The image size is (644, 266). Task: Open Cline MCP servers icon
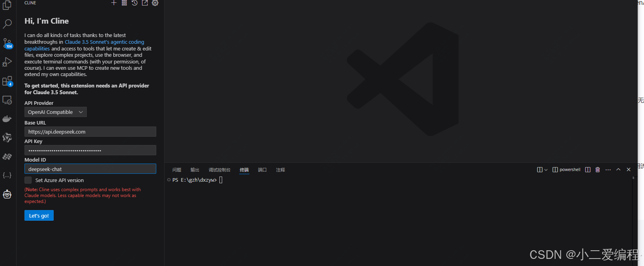pyautogui.click(x=124, y=3)
